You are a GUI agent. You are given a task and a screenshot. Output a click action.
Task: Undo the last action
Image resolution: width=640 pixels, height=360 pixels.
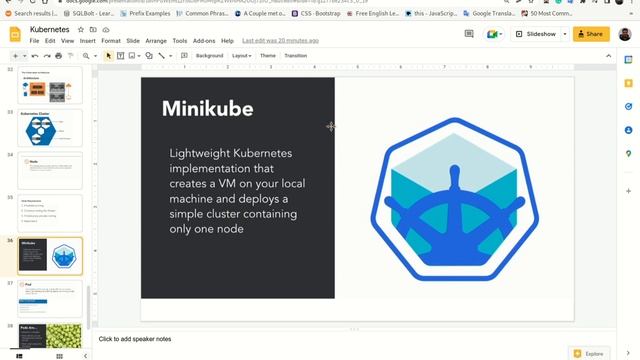[35, 56]
